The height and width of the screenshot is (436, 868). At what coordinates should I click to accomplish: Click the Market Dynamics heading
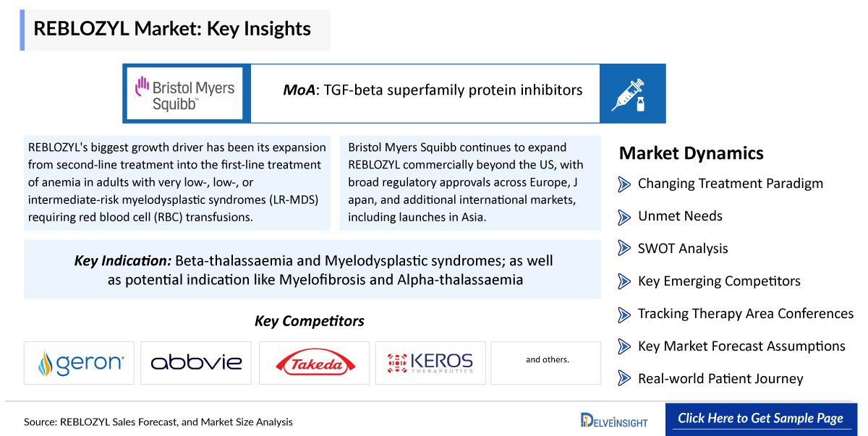692,153
